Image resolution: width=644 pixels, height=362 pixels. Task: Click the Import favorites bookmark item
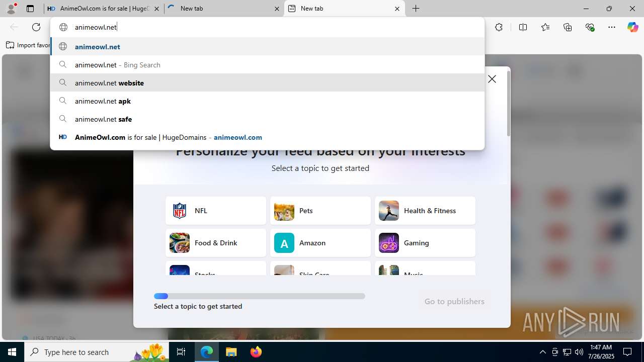(28, 45)
